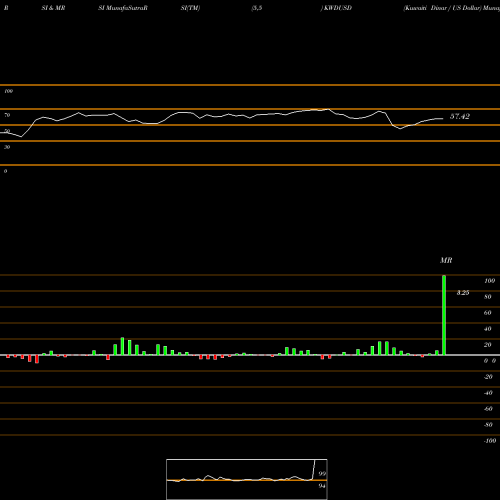Click the RSI panel axis label 100
This screenshot has height=500, width=500.
(x=8, y=91)
